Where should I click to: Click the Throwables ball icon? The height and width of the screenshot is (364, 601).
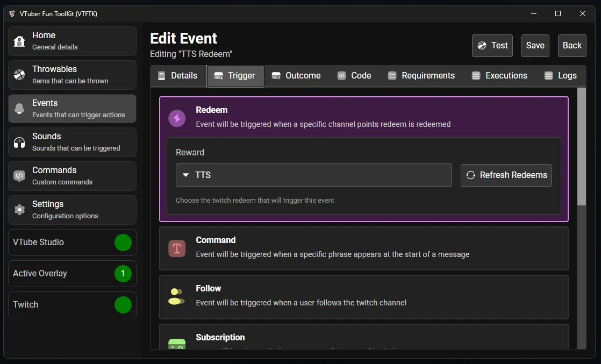[x=19, y=75]
